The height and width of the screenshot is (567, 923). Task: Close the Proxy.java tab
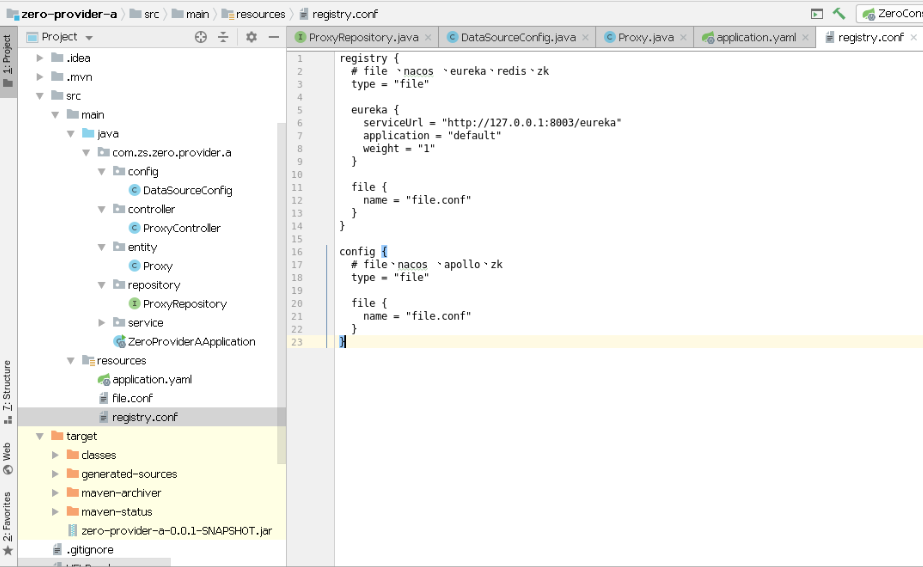coord(683,38)
